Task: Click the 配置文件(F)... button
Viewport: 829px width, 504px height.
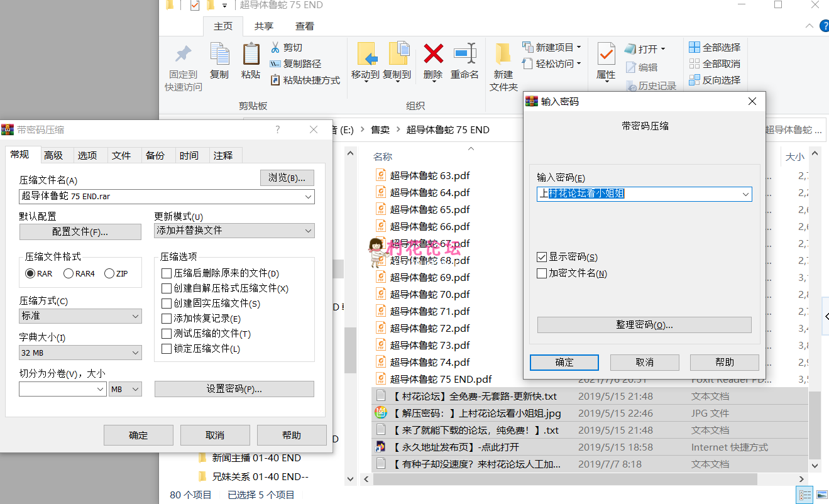Action: point(80,232)
